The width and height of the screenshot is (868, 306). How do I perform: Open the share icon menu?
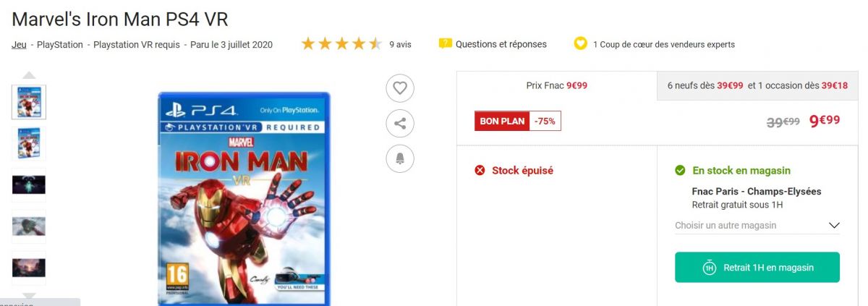[400, 123]
